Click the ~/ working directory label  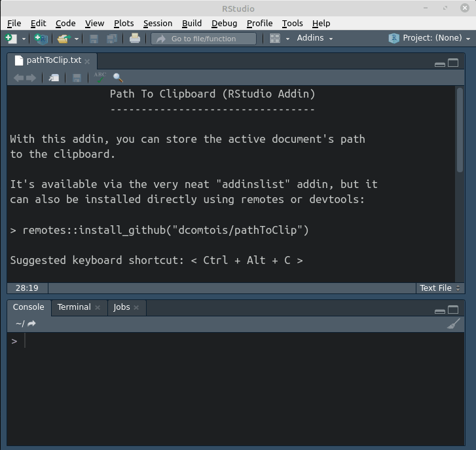20,324
